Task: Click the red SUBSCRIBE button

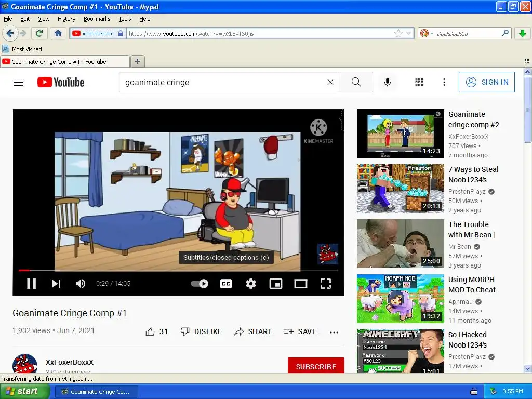Action: point(316,366)
